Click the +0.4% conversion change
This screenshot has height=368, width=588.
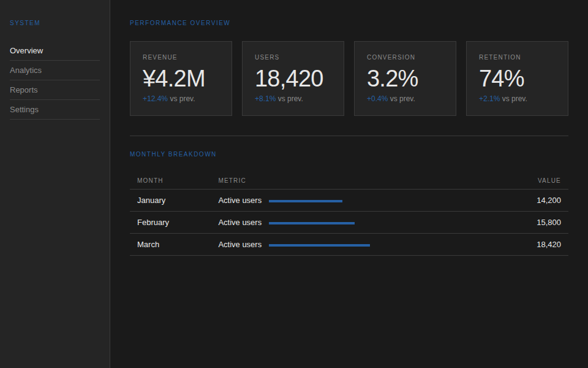[x=377, y=99]
